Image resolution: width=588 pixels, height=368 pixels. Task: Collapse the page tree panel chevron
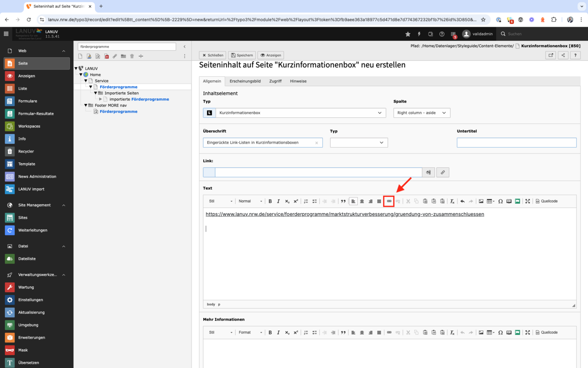click(184, 46)
